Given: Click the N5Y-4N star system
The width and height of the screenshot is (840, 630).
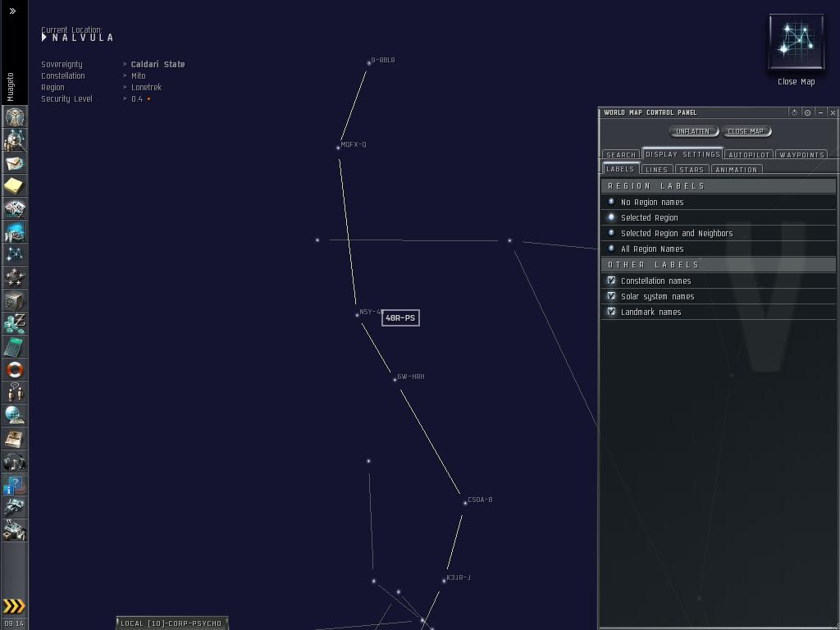Looking at the screenshot, I should click(358, 314).
